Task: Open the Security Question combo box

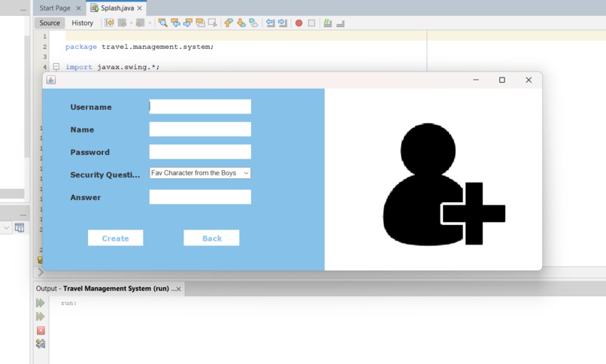Action: coord(200,173)
